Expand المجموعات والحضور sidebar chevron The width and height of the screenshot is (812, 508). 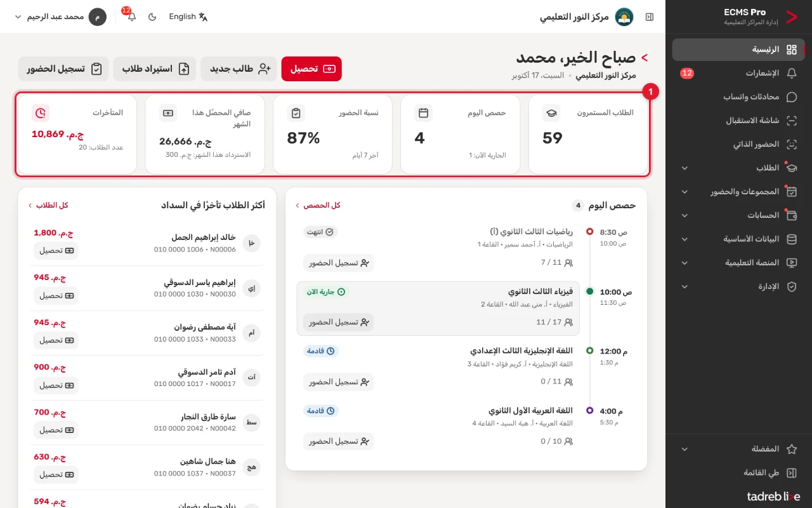click(684, 192)
